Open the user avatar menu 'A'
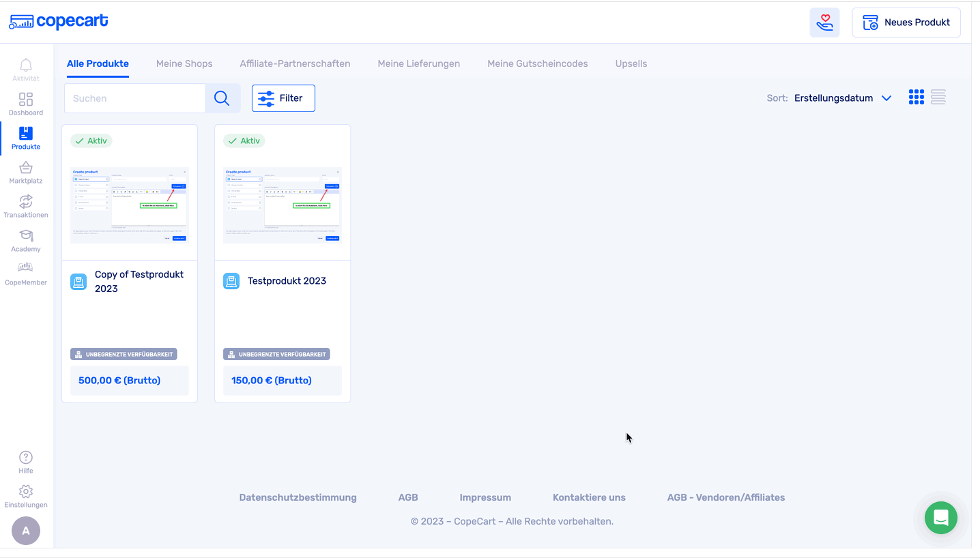Screen dimensions: 980x558 (x=26, y=531)
